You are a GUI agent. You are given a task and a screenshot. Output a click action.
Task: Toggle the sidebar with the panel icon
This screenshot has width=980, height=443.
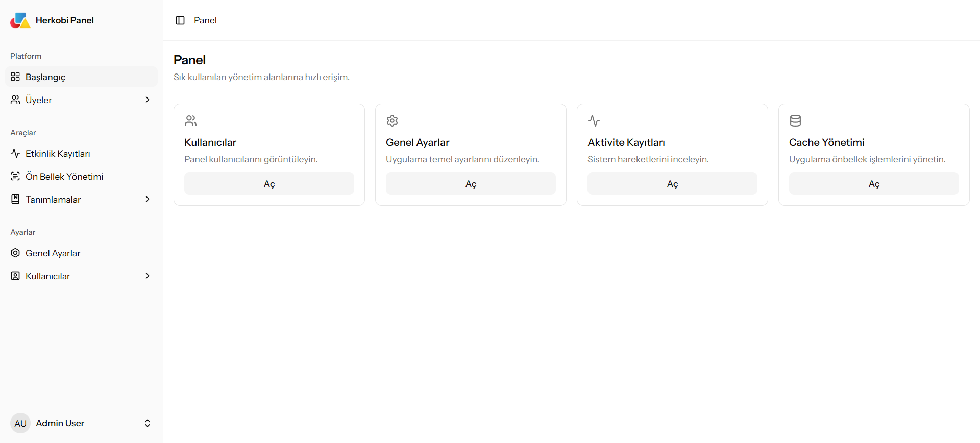[x=180, y=20]
